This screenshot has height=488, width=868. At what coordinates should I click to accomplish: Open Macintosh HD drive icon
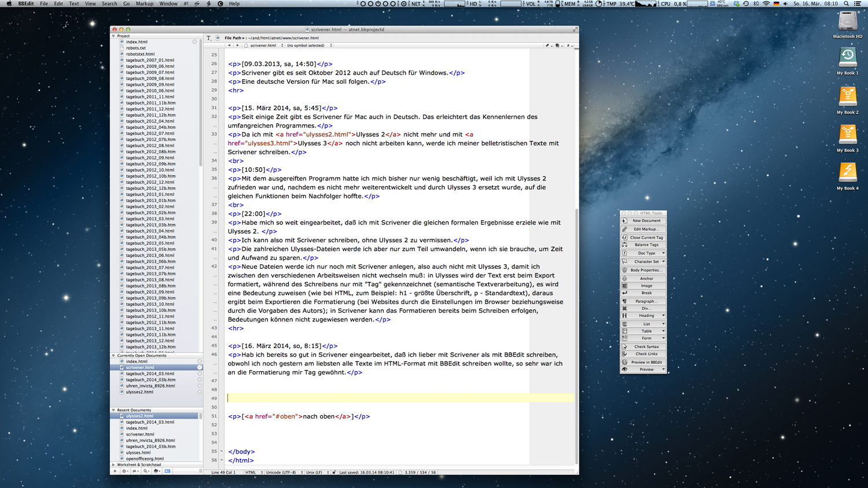[x=848, y=21]
